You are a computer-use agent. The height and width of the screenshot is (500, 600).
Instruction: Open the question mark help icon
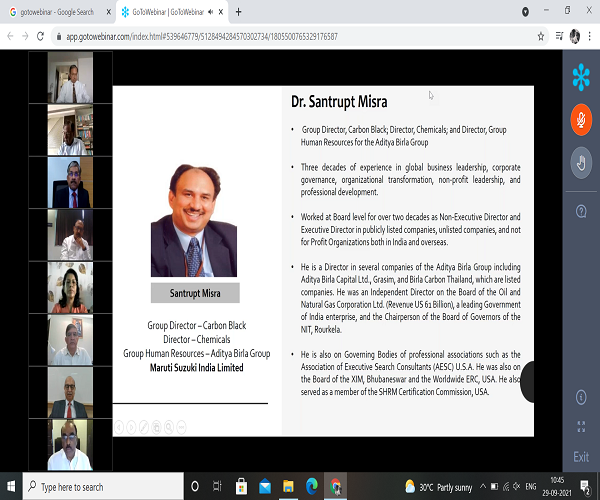(x=581, y=211)
